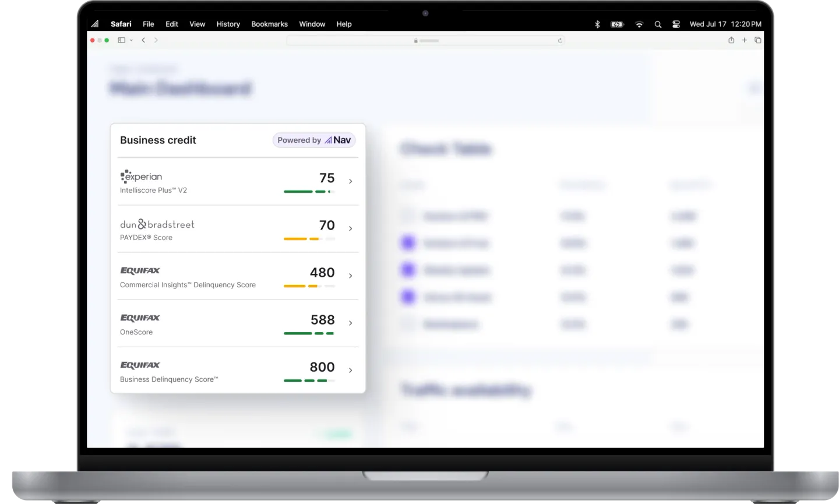Click the battery charging icon
Viewport: 839px width, 504px height.
tap(617, 24)
